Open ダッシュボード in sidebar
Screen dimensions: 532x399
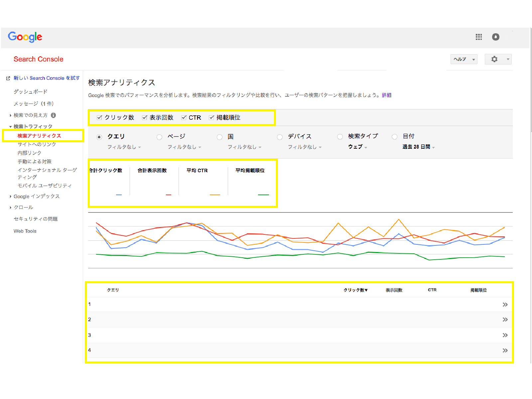tap(31, 92)
